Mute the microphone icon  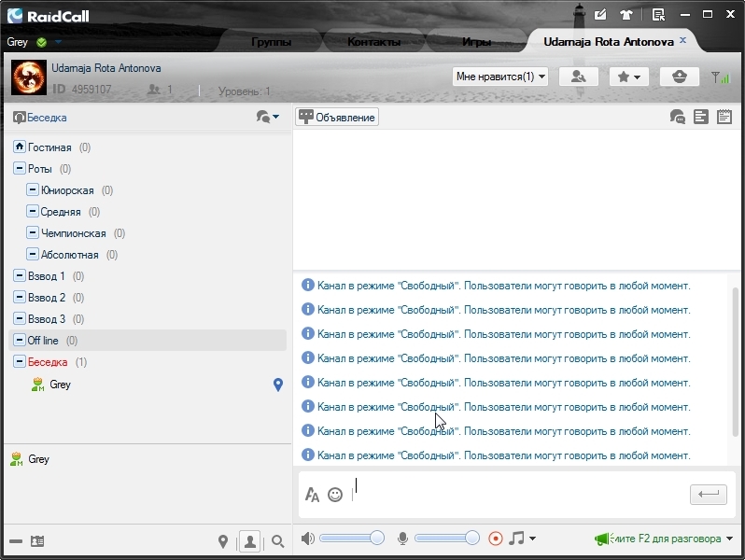[x=402, y=539]
